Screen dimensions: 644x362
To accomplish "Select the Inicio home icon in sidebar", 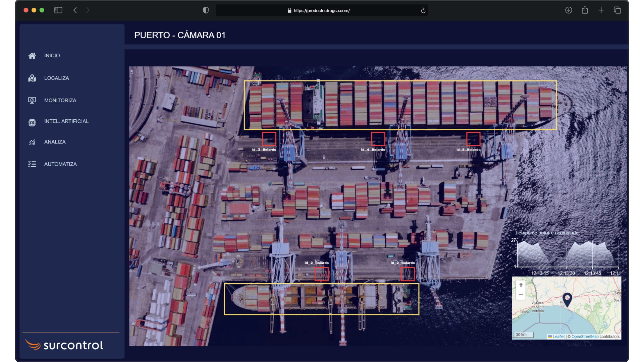I will (x=32, y=56).
